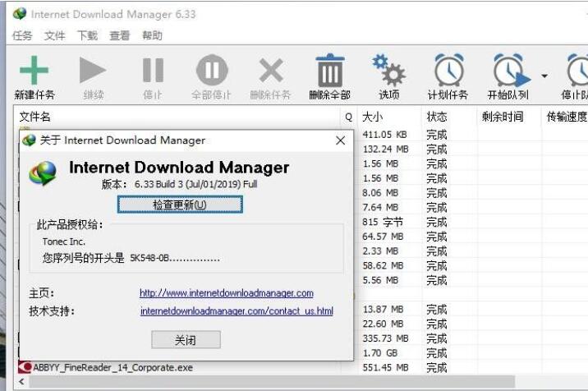Image resolution: width=588 pixels, height=391 pixels.
Task: Click the 551.45 MB size cell
Action: [x=385, y=367]
